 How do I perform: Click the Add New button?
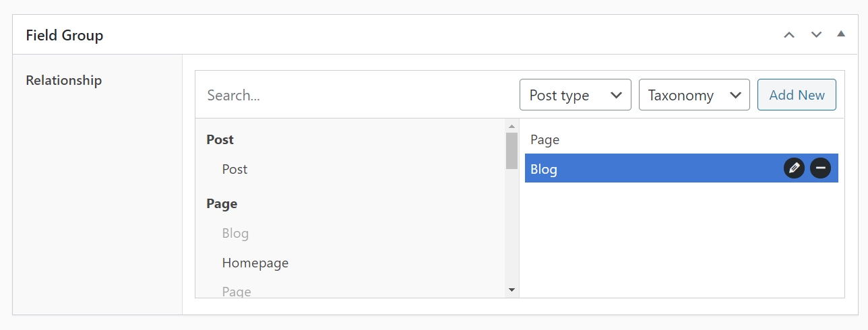797,95
